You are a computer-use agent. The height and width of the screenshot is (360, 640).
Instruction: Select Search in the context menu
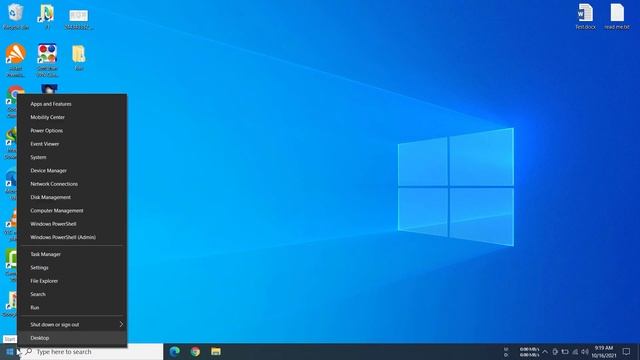[72, 294]
